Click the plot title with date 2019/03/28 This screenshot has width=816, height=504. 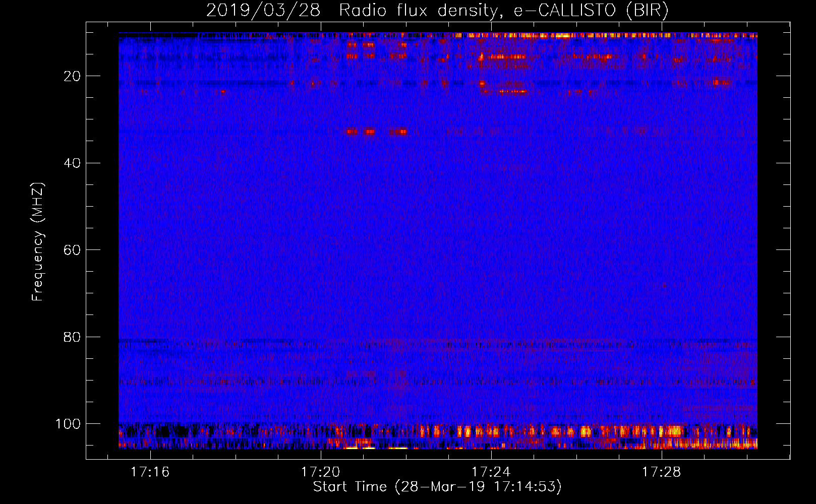(437, 11)
